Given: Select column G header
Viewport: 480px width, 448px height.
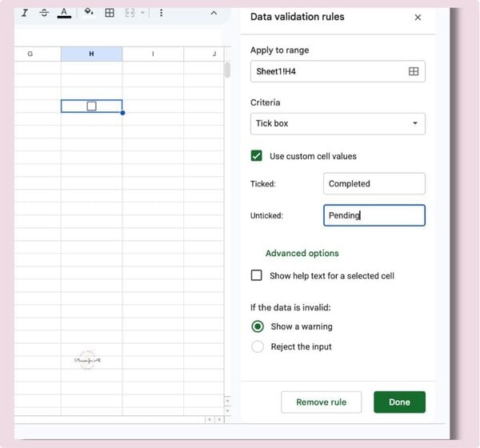Looking at the screenshot, I should click(30, 54).
